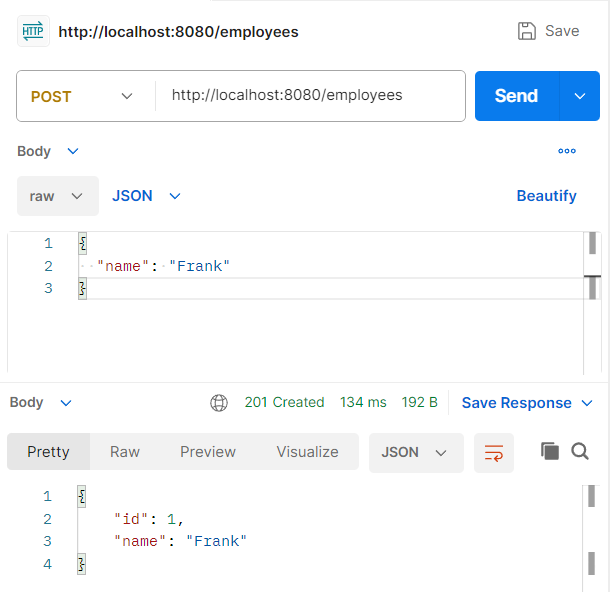This screenshot has width=610, height=592.
Task: Open search in response with magnifier icon
Action: pyautogui.click(x=580, y=451)
